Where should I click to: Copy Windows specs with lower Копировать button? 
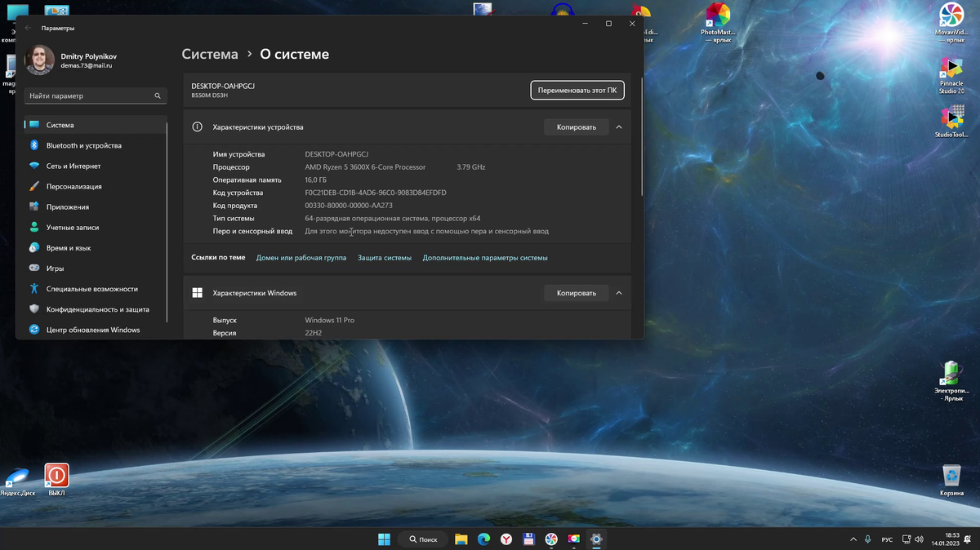(577, 293)
